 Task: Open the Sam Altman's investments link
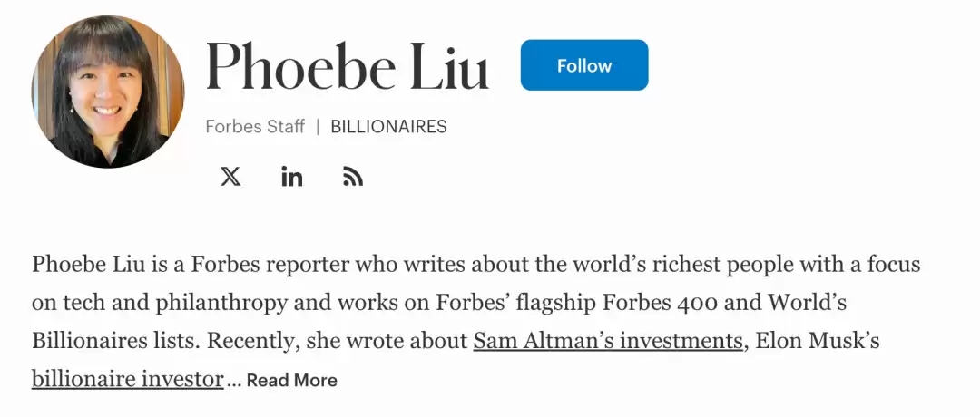pyautogui.click(x=607, y=342)
